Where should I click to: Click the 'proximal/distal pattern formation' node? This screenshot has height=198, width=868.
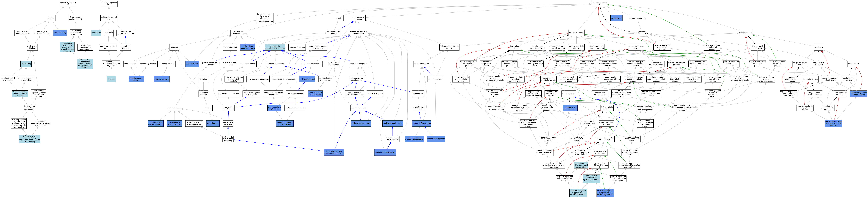pyautogui.click(x=156, y=123)
